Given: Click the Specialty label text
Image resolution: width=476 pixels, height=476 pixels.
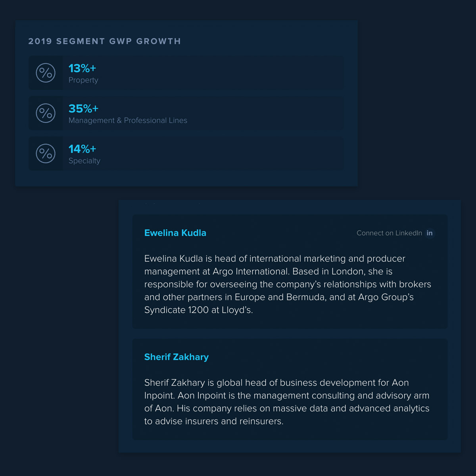Looking at the screenshot, I should pos(84,161).
